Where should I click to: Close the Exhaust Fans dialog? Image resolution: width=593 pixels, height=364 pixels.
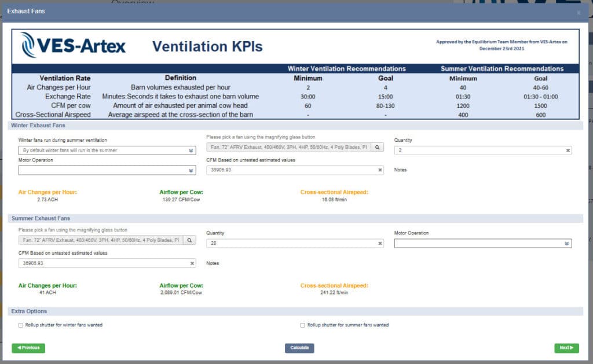579,13
